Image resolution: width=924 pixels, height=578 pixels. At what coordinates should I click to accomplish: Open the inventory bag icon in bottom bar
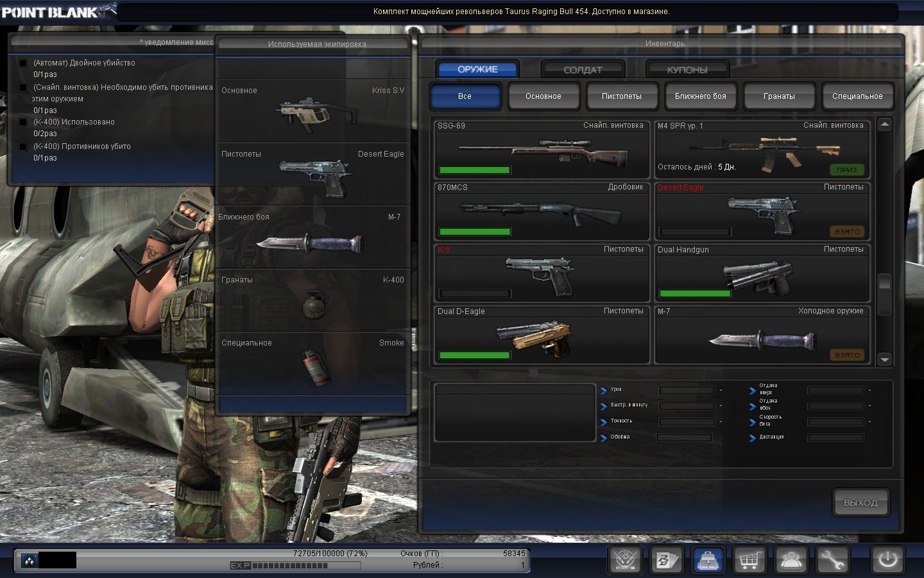pos(708,561)
